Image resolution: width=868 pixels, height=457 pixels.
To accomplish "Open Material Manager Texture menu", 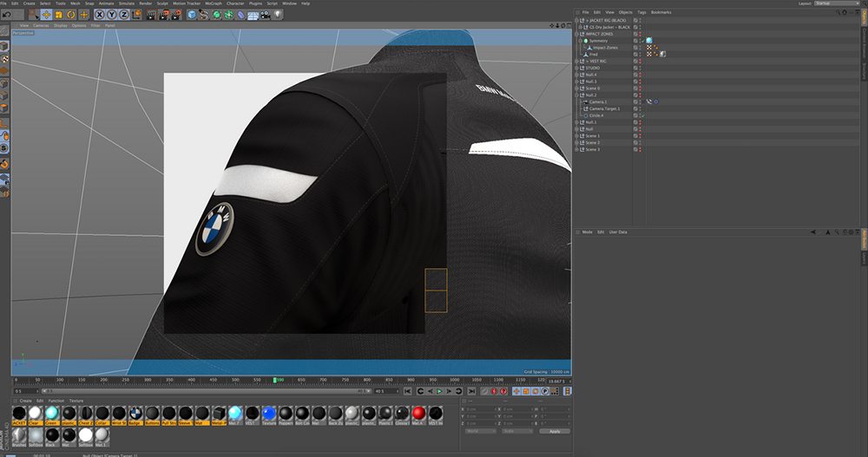I will (76, 402).
